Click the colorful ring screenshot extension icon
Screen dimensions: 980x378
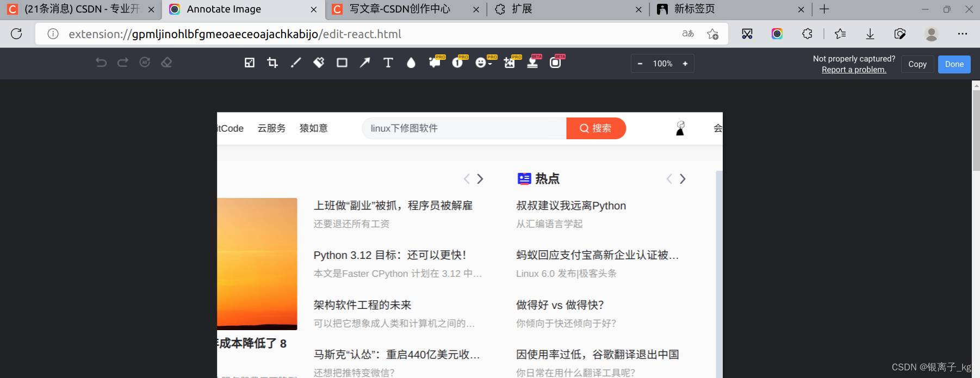(x=777, y=34)
